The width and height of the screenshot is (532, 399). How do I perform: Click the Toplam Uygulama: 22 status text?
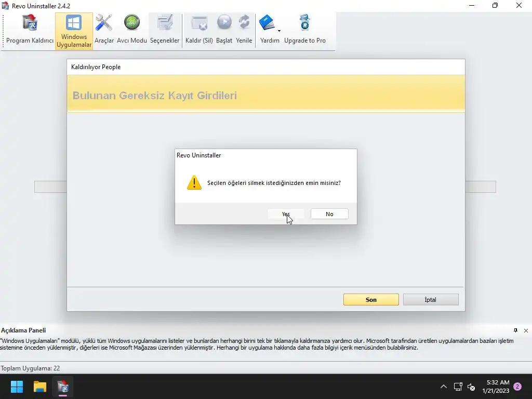[x=30, y=368]
